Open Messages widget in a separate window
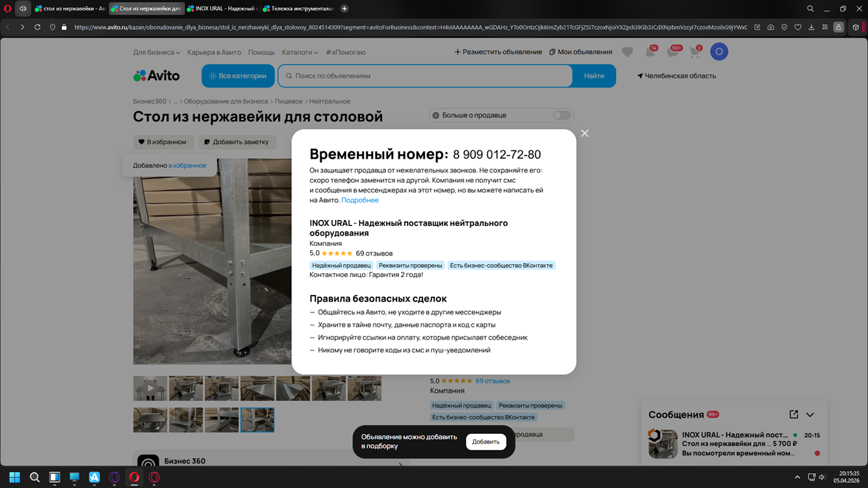Viewport: 868px width, 488px height. pyautogui.click(x=794, y=414)
